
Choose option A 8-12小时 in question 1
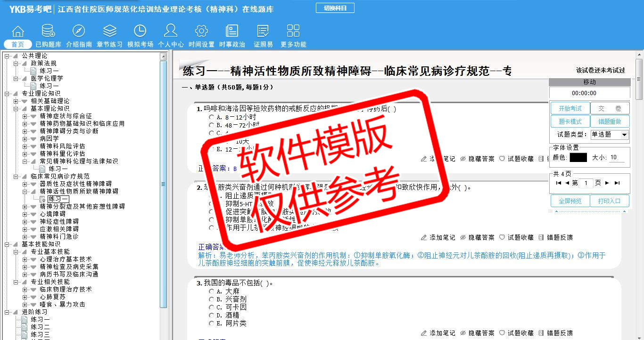(x=211, y=117)
